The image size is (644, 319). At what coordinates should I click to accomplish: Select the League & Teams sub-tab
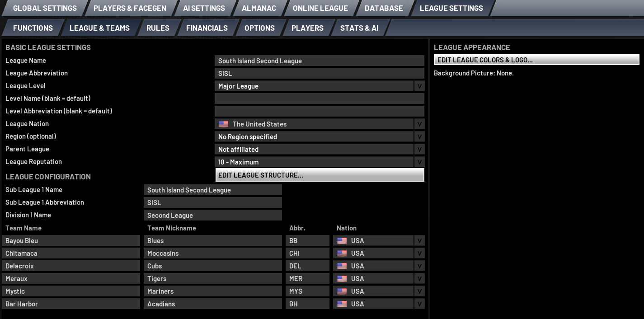pos(99,28)
